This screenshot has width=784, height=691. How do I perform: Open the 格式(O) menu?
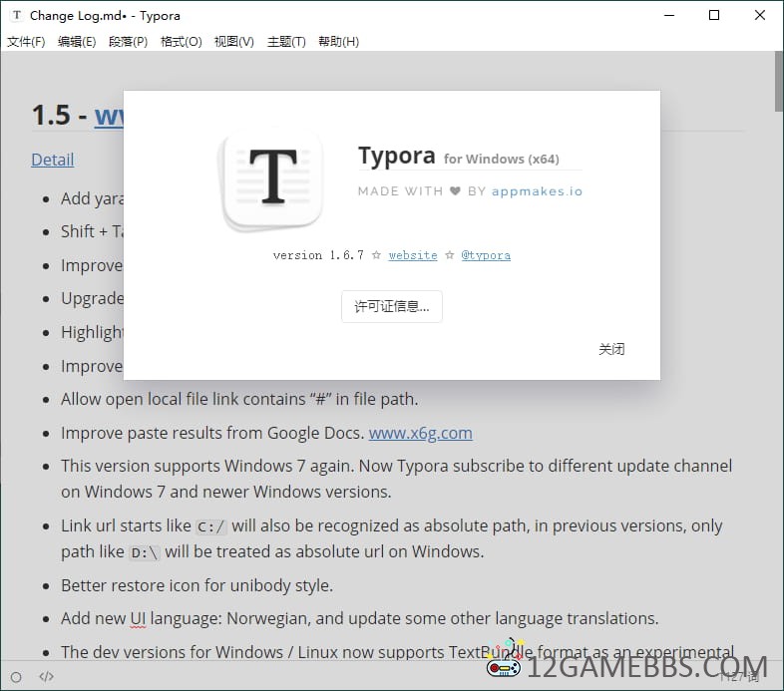pyautogui.click(x=181, y=42)
